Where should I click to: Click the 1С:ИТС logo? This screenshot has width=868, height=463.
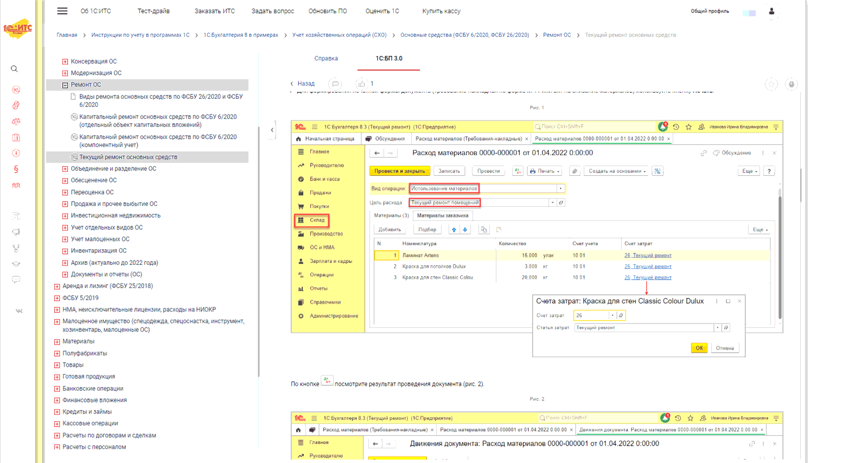pyautogui.click(x=17, y=28)
